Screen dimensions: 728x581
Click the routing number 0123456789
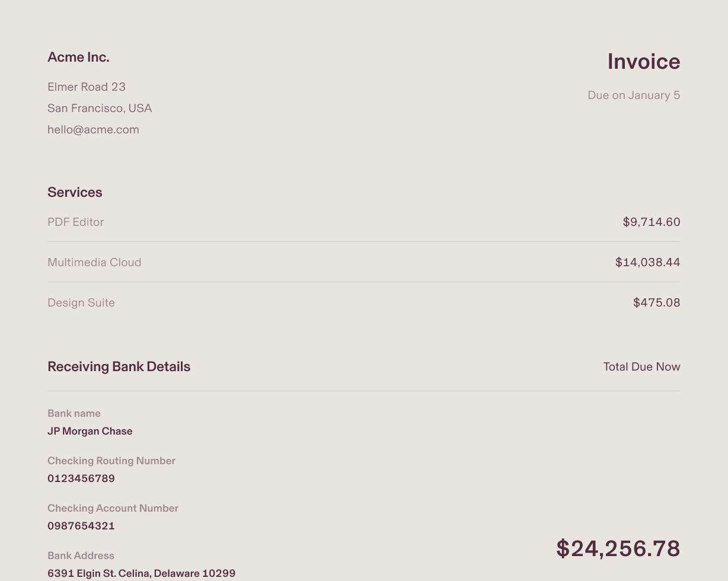[81, 479]
